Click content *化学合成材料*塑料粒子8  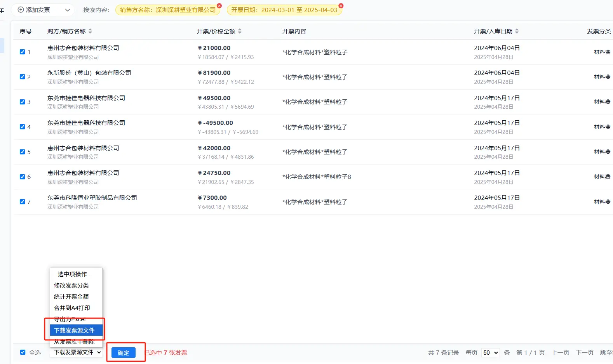click(x=317, y=177)
